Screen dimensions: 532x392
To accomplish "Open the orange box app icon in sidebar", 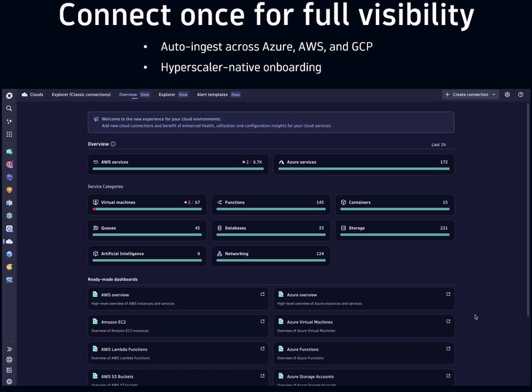I will click(9, 267).
